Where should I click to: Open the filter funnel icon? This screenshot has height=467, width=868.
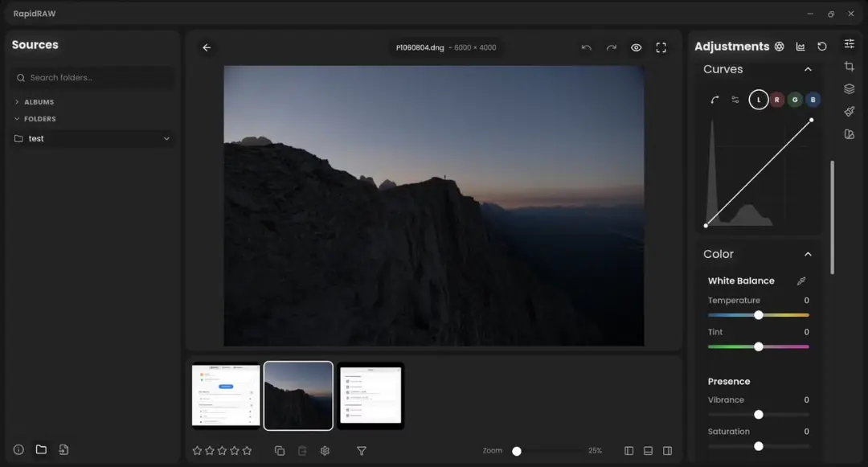[x=362, y=451]
